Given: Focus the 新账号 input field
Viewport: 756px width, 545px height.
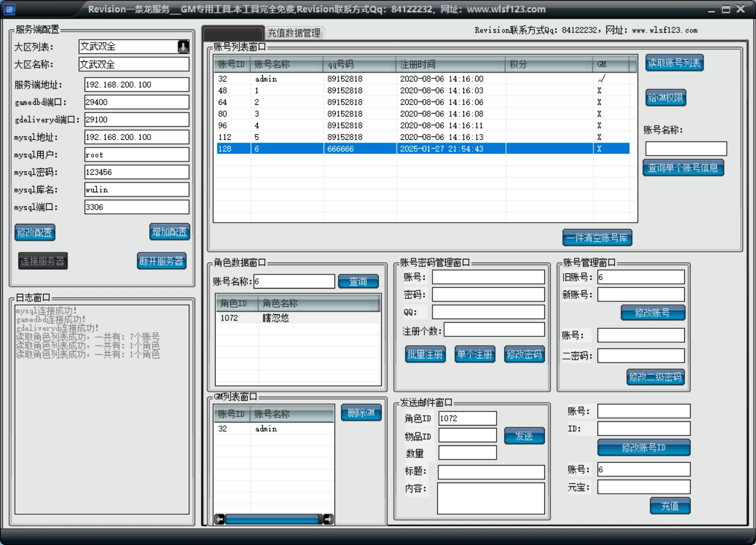Looking at the screenshot, I should 641,294.
